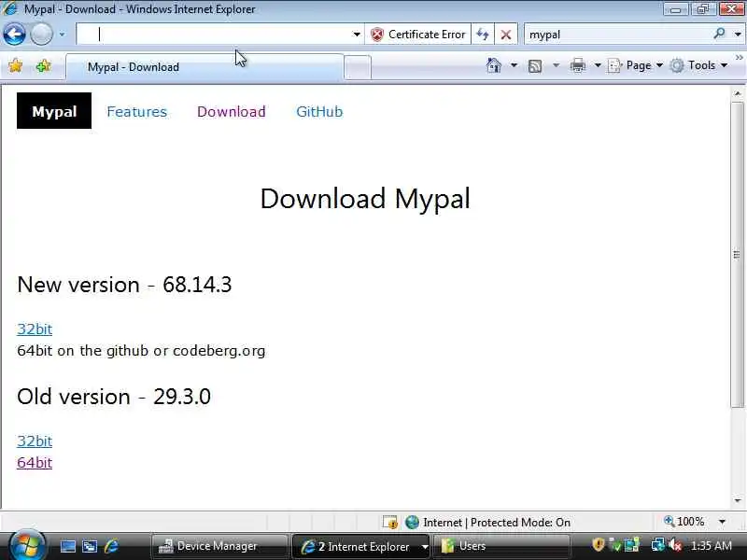This screenshot has height=560, width=747.
Task: Open Favorites Center star icon
Action: point(16,65)
